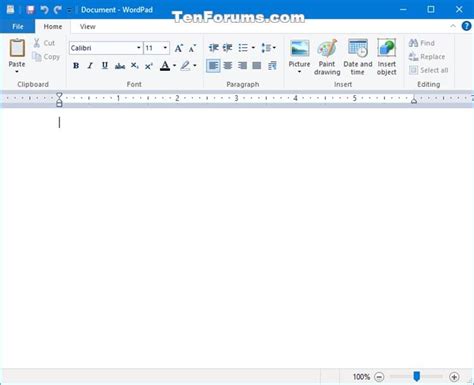The height and width of the screenshot is (385, 474).
Task: Open the bullet list style dropdown
Action: 253,48
